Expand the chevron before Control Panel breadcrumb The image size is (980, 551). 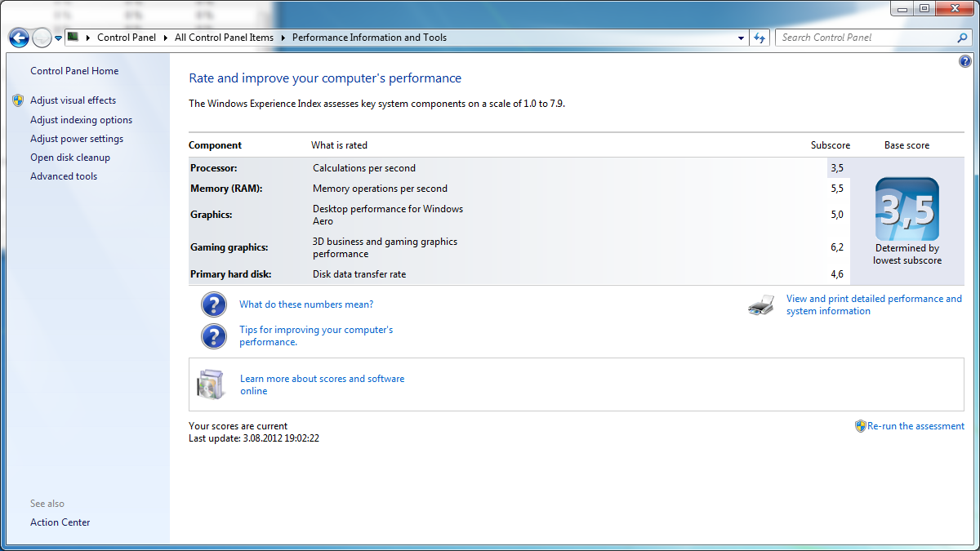(x=88, y=38)
